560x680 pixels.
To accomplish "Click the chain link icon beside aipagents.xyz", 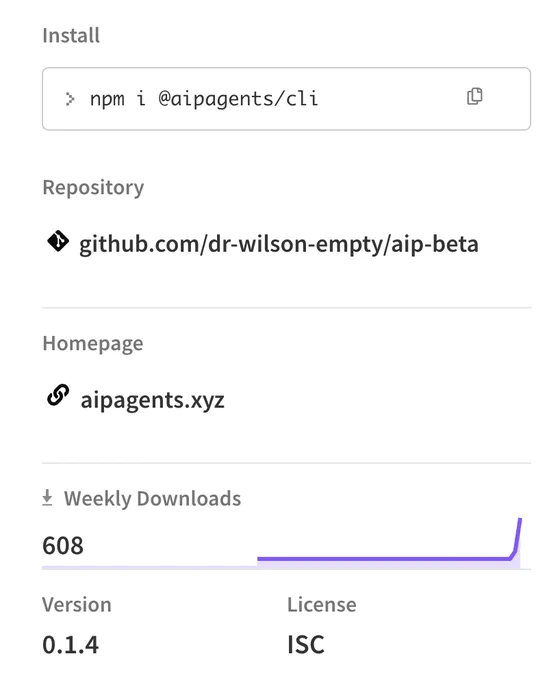I will click(x=58, y=395).
